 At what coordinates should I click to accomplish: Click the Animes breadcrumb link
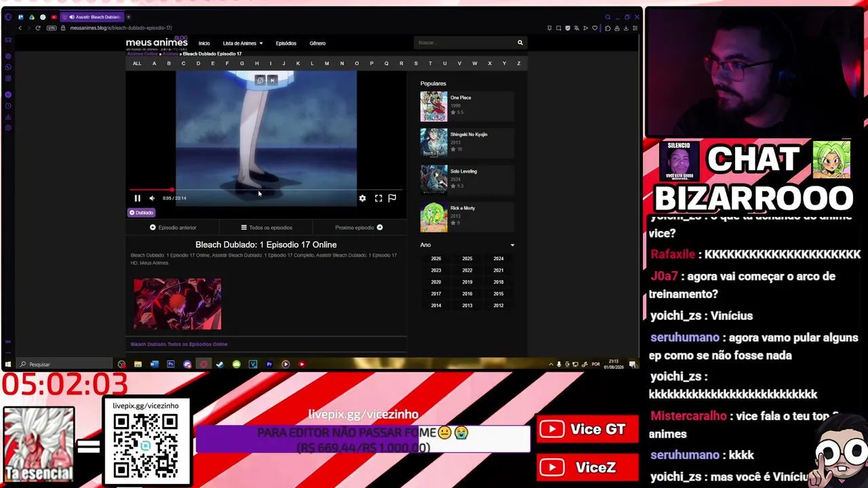click(x=170, y=54)
